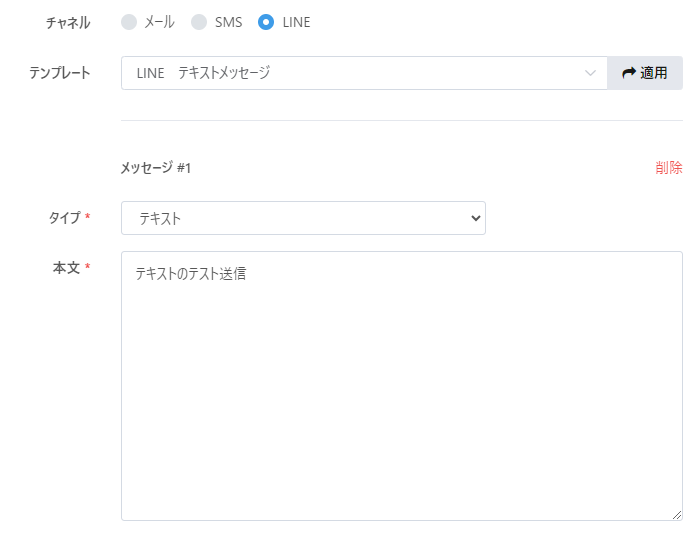Click the share arrow icon on 適用
697x551 pixels.
click(x=629, y=73)
